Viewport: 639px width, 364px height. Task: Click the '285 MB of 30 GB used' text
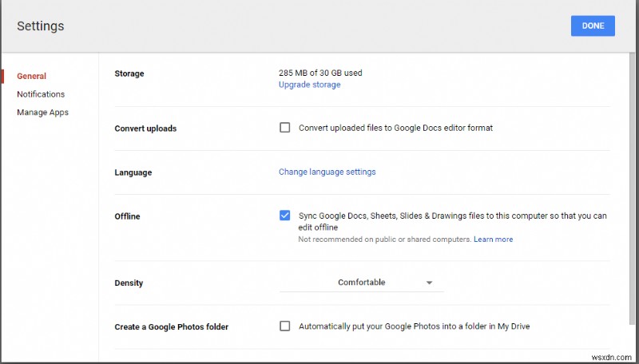320,73
